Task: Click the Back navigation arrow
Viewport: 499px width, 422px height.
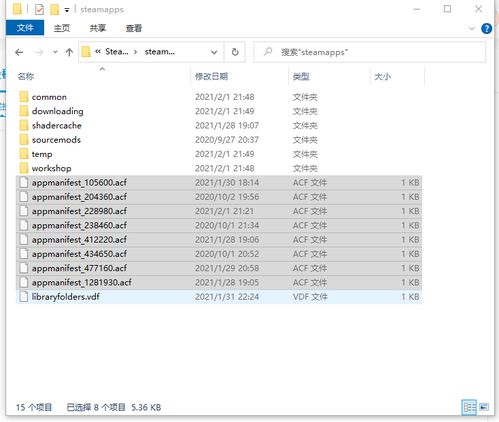Action: [x=19, y=52]
